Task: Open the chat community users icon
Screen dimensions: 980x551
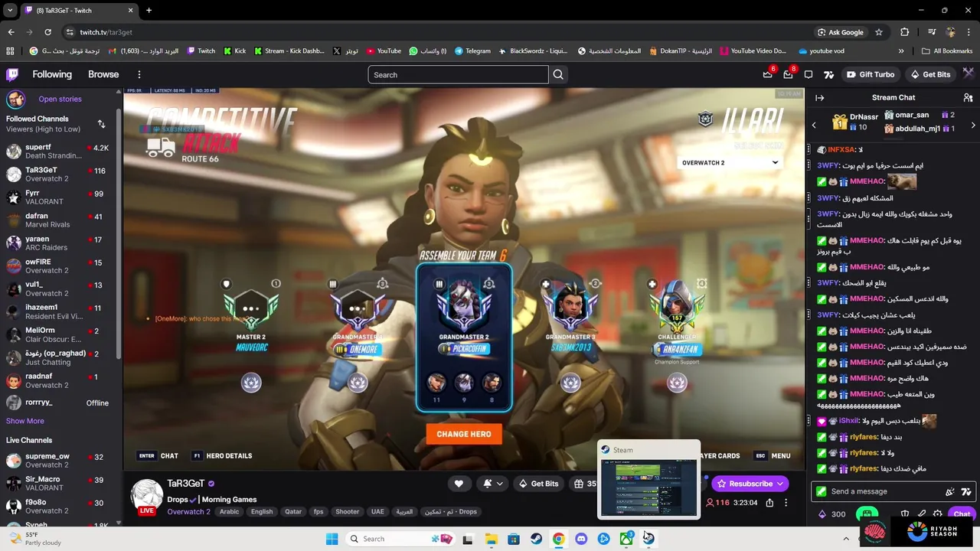Action: pyautogui.click(x=969, y=98)
